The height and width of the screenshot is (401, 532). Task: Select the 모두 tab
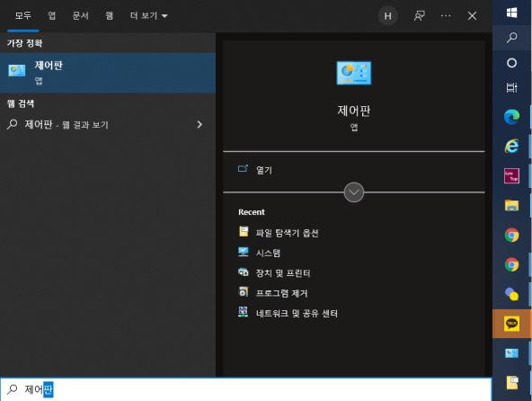23,15
